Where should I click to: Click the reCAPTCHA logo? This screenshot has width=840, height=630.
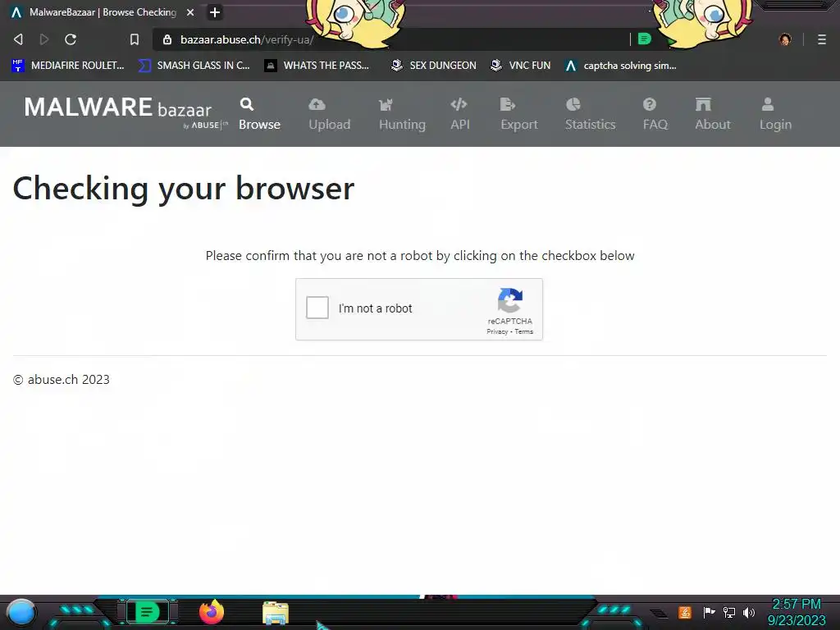pos(510,300)
